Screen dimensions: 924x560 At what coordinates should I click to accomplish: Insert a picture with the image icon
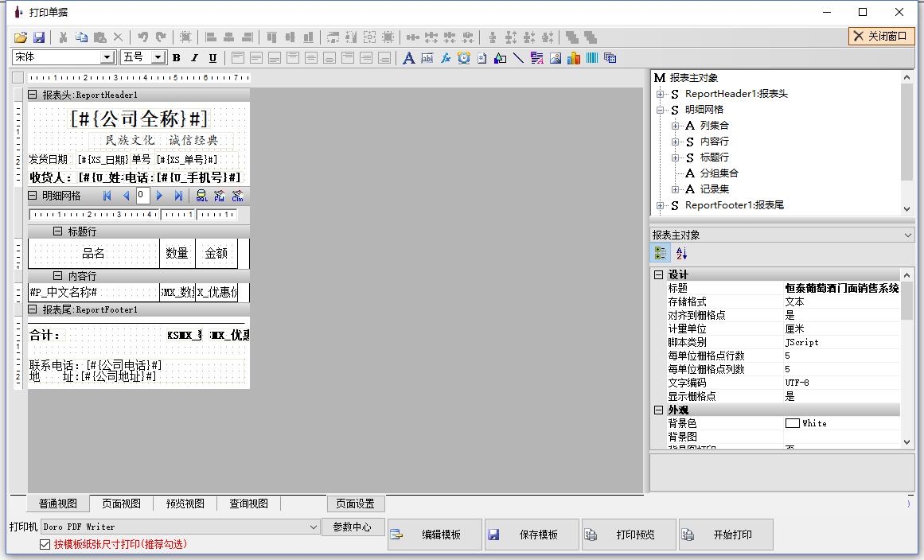pos(555,58)
